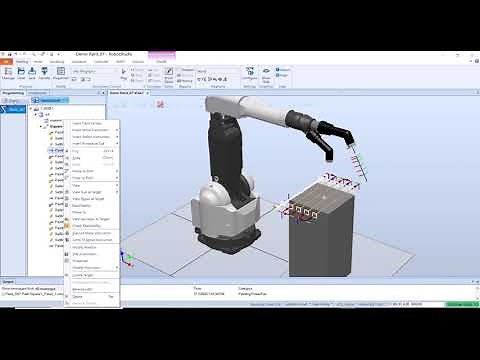The width and height of the screenshot is (480, 360).
Task: Choose Execute Move Instruction
Action: point(92,233)
